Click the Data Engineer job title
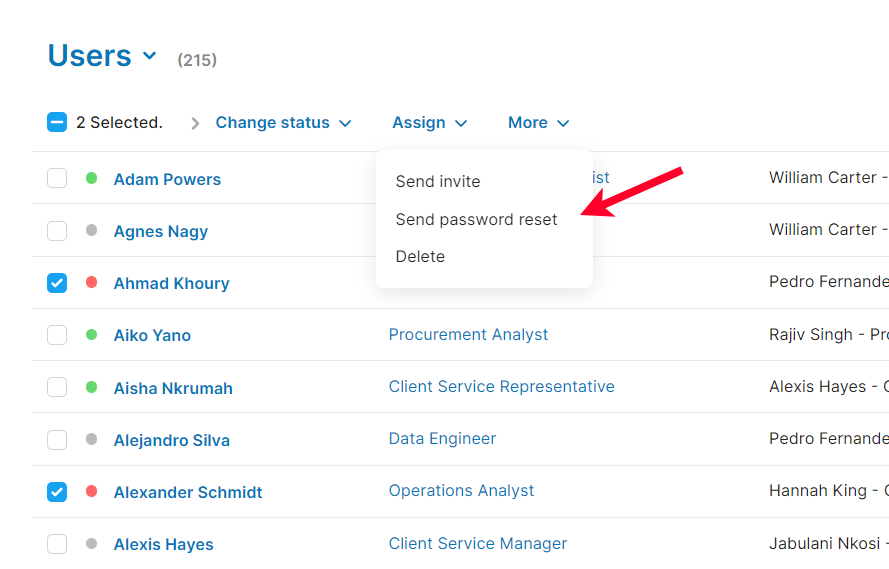This screenshot has width=889, height=569. 442,439
